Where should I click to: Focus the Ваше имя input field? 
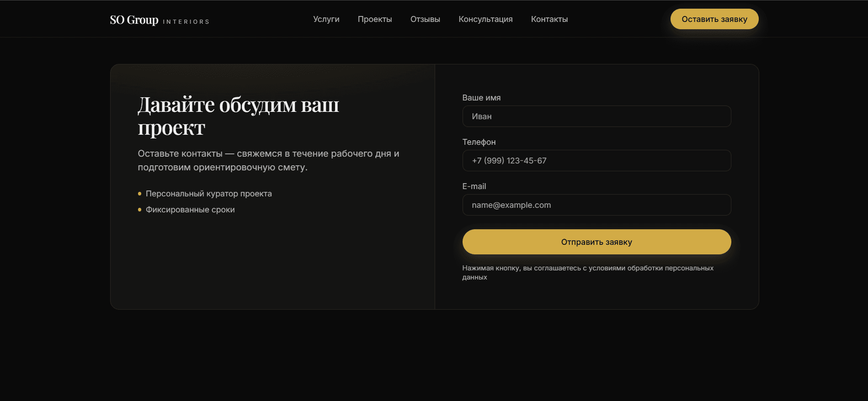tap(596, 116)
